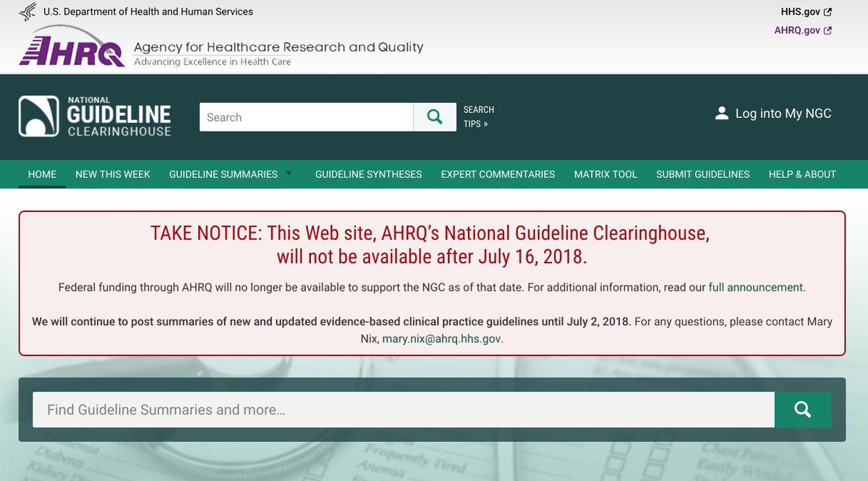
Task: Click the HHS eagle logo icon
Action: point(27,12)
